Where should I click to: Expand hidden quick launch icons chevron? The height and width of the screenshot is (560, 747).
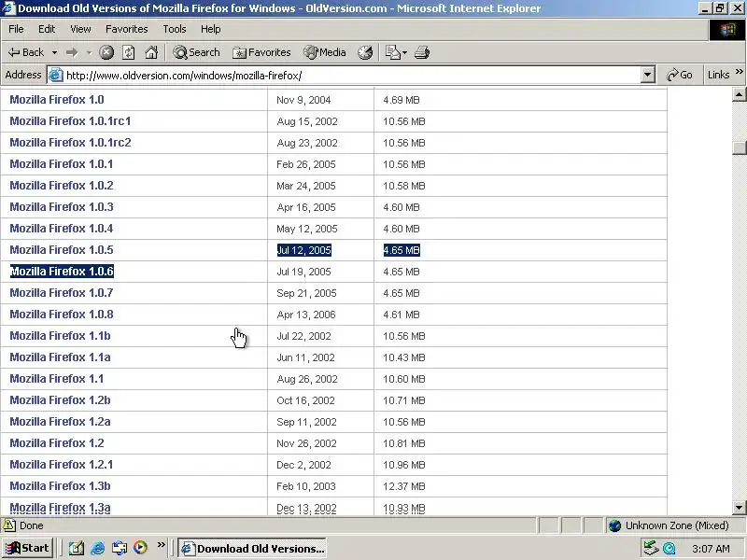tap(161, 544)
